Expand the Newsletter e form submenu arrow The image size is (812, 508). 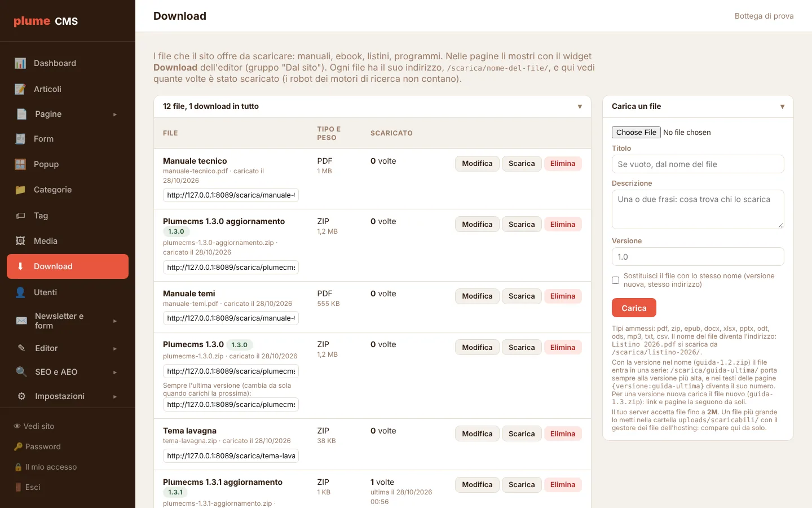(115, 321)
